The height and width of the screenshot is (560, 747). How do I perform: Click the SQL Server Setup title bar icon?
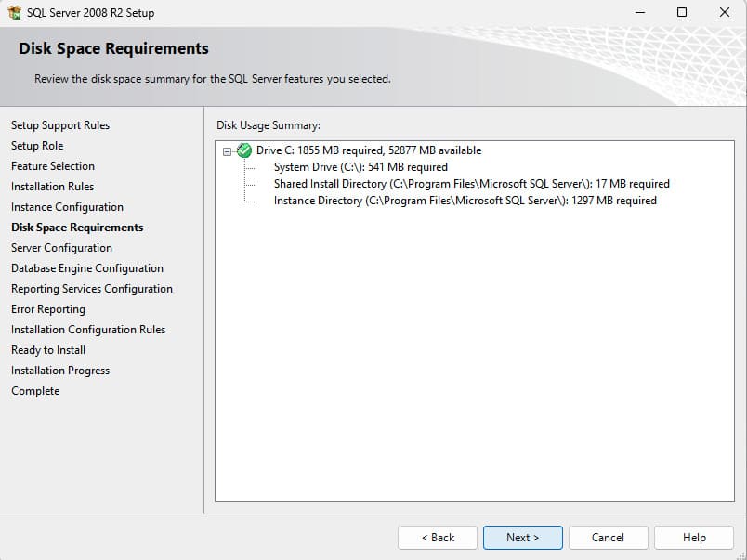pos(14,13)
